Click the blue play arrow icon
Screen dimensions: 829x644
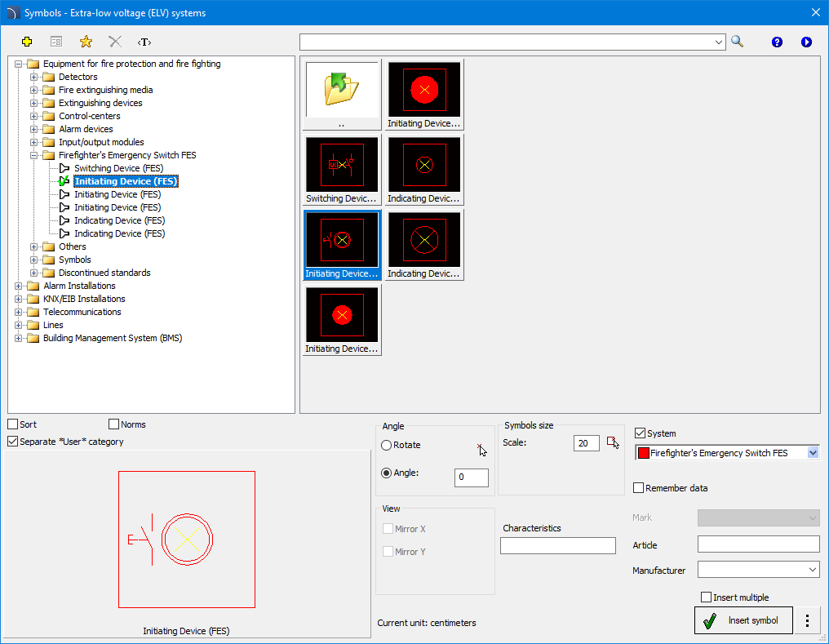806,42
